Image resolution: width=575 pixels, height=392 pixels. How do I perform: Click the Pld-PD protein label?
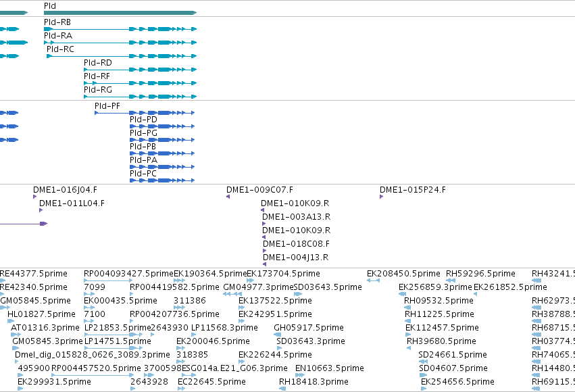(x=143, y=120)
